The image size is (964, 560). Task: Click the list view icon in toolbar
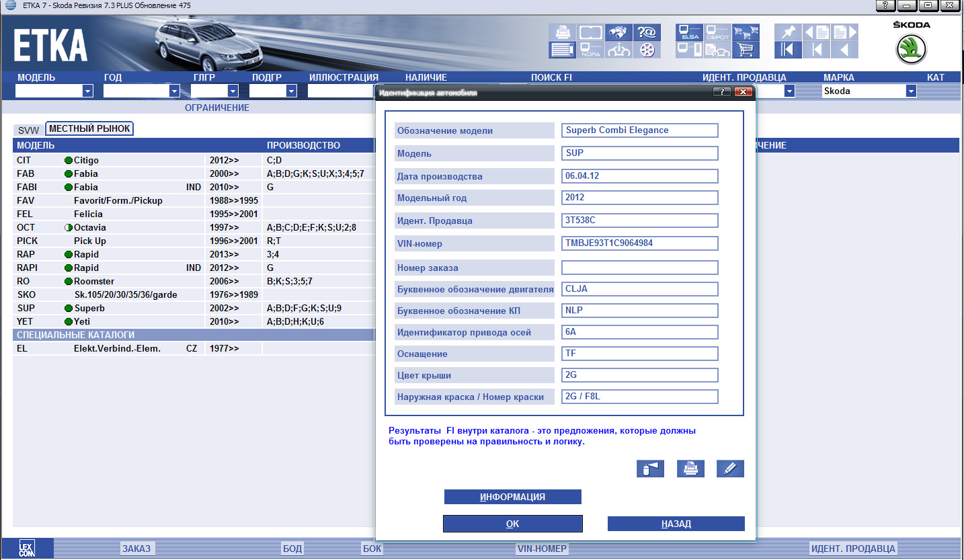[x=563, y=50]
